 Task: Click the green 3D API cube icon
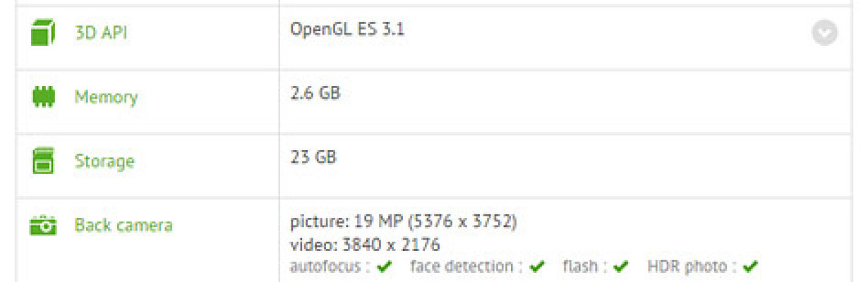(43, 33)
